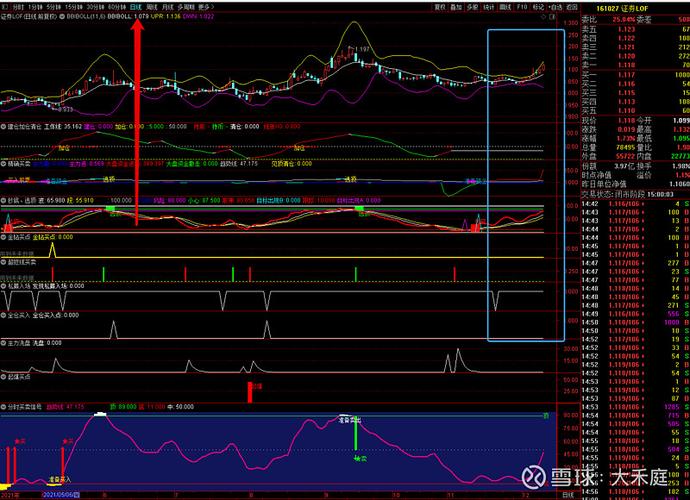This screenshot has height=500, width=690.
Task: Expand the 更多 timeframe list
Action: point(206,5)
